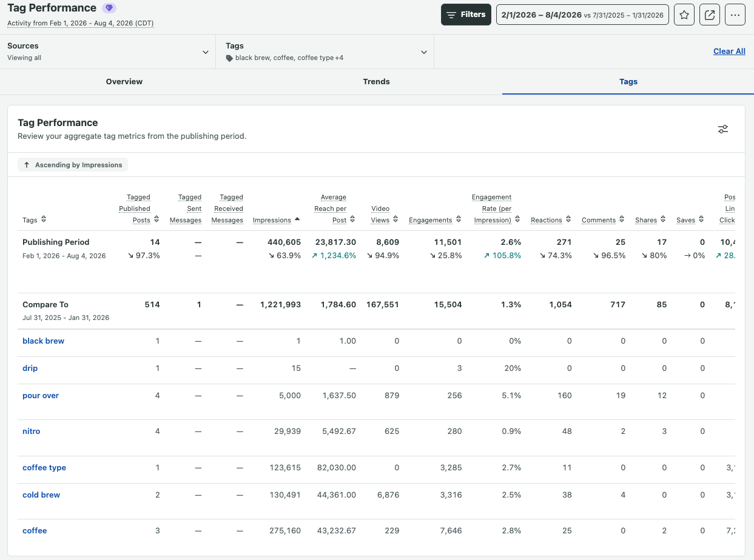754x560 pixels.
Task: Click Ascending by Impressions sort chip
Action: 73,165
